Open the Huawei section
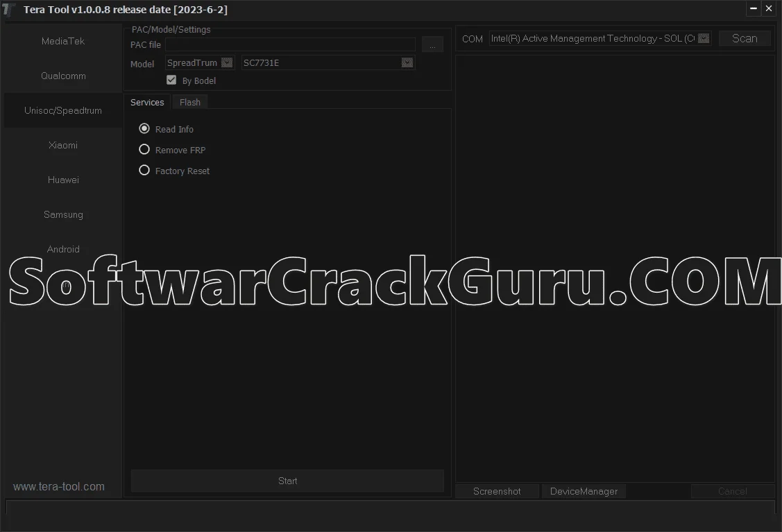Screen dimensions: 782x532 coord(63,180)
